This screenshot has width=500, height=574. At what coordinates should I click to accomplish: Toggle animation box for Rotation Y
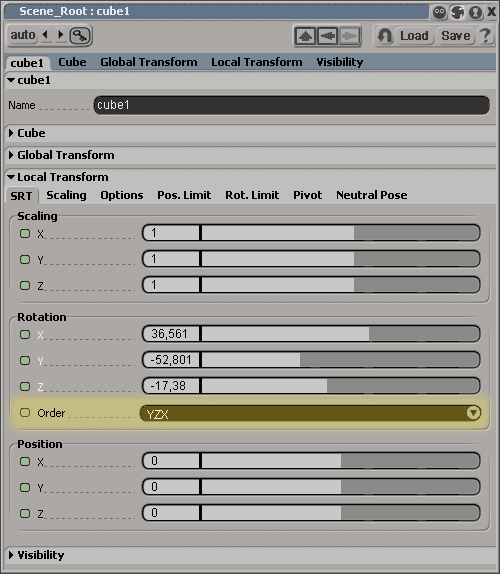pos(25,361)
